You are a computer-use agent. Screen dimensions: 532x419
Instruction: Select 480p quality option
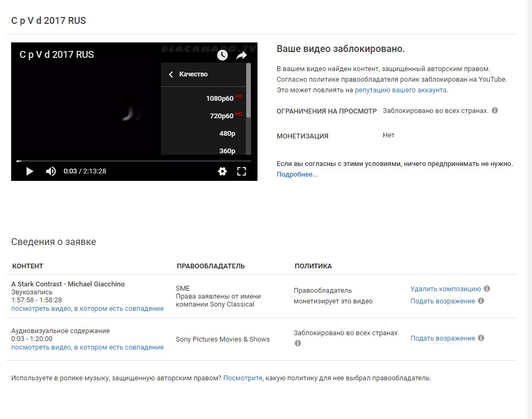(203, 134)
